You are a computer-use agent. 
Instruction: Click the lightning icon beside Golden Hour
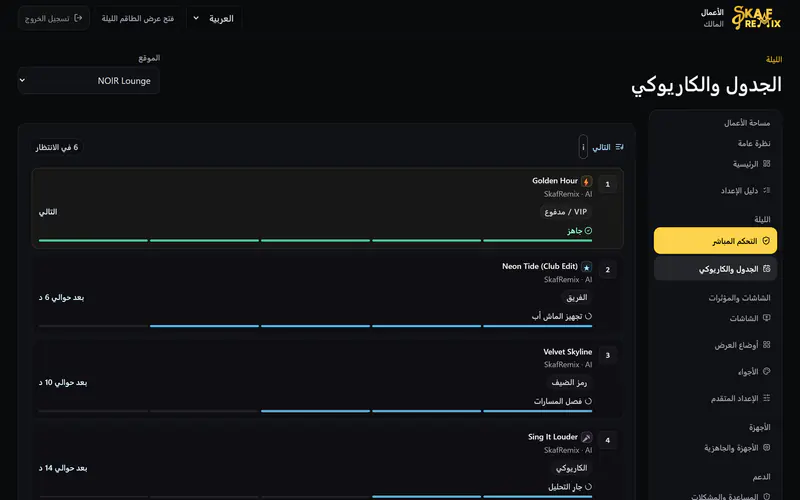pyautogui.click(x=587, y=181)
